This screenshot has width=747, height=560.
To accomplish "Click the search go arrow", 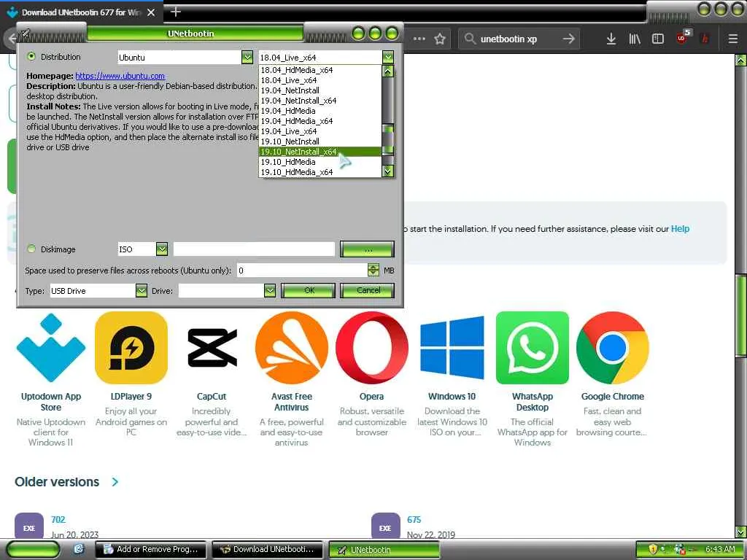I will [568, 39].
